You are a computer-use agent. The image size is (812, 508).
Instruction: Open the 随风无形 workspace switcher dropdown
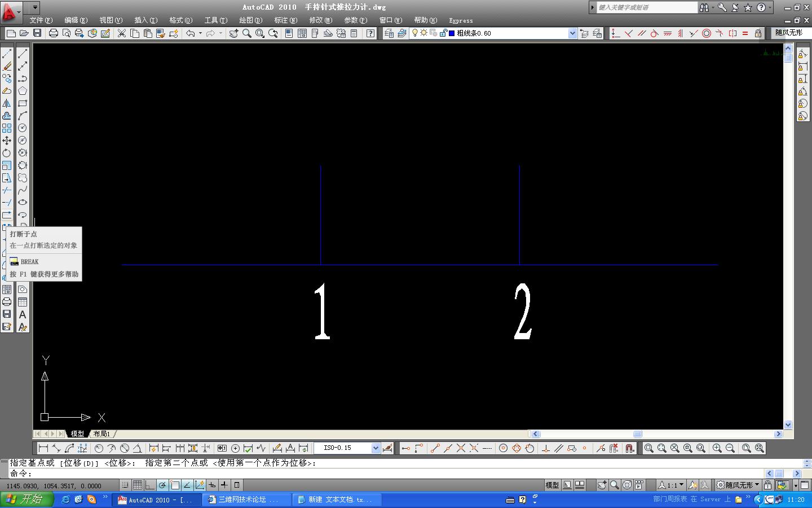click(738, 485)
